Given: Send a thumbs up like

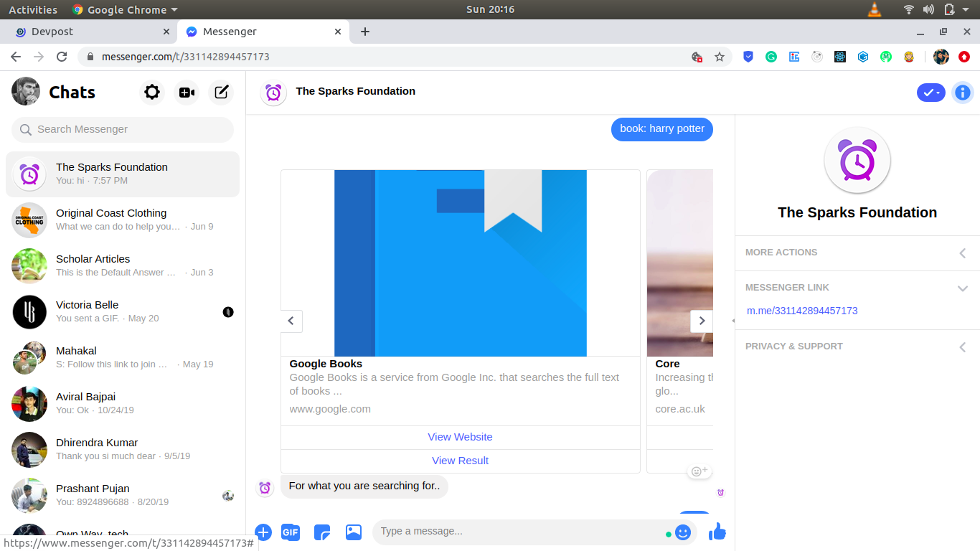Looking at the screenshot, I should pos(717,531).
